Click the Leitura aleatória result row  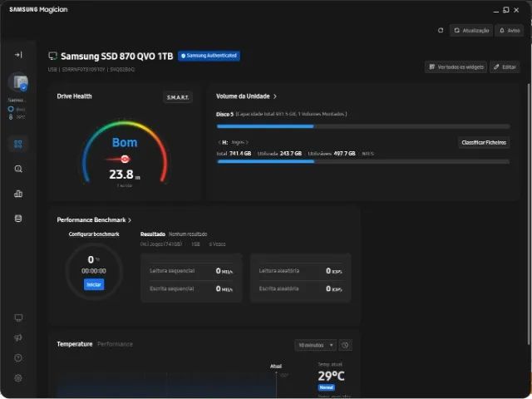point(301,271)
